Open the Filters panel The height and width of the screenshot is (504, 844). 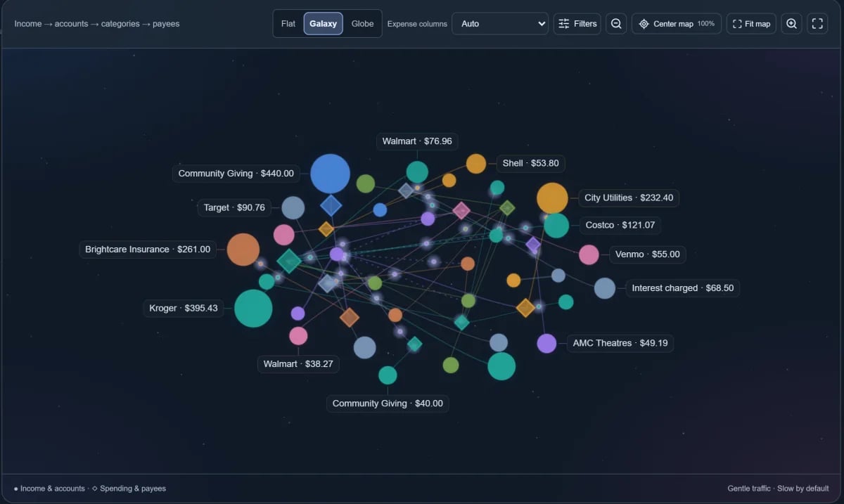point(577,23)
